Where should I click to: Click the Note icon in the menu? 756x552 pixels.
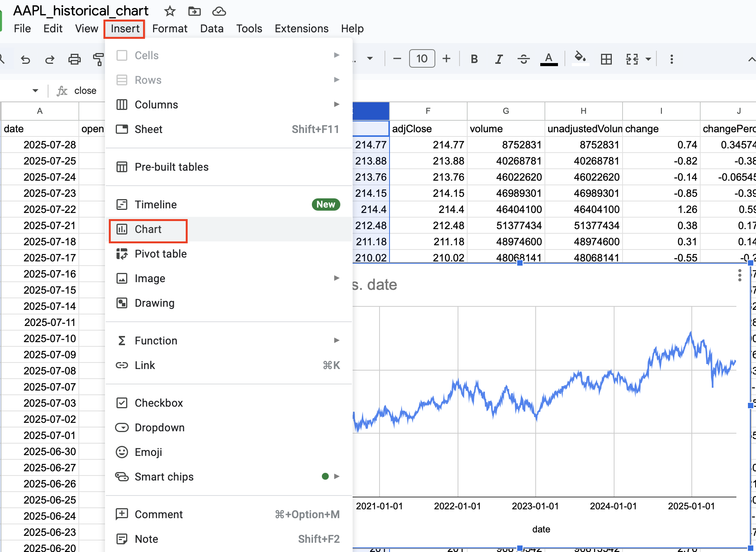122,539
